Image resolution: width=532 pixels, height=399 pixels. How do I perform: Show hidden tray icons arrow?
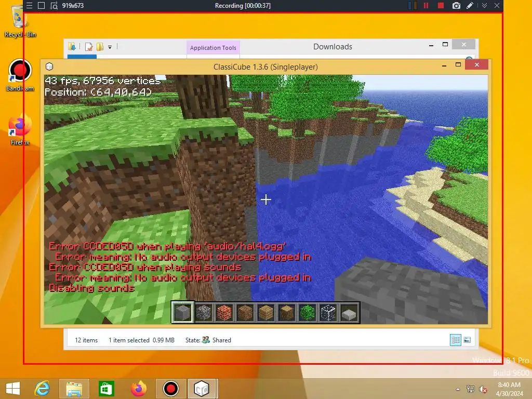[458, 389]
